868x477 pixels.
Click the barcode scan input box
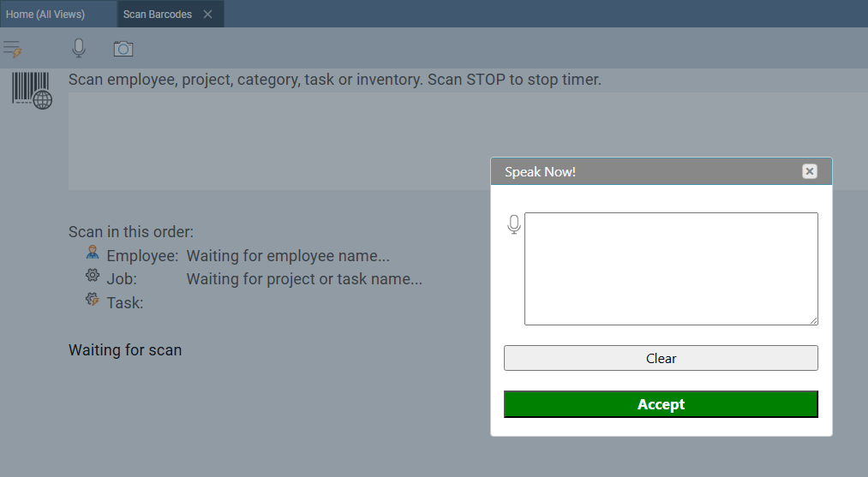click(x=468, y=141)
